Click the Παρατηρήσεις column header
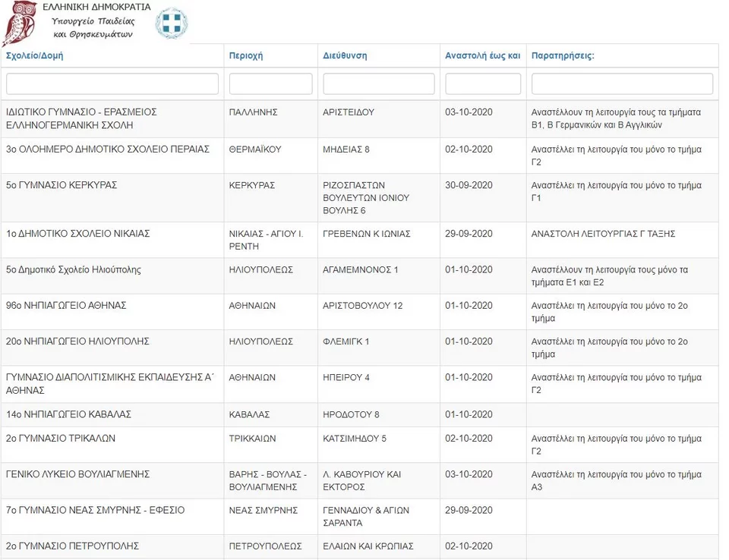This screenshot has width=729, height=560. [x=563, y=56]
